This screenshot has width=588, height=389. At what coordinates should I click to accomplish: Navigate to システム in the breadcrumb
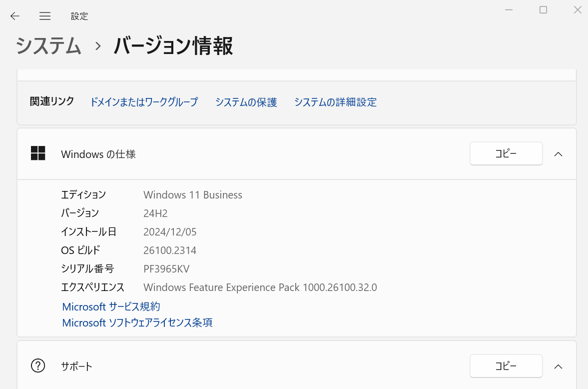(x=48, y=46)
